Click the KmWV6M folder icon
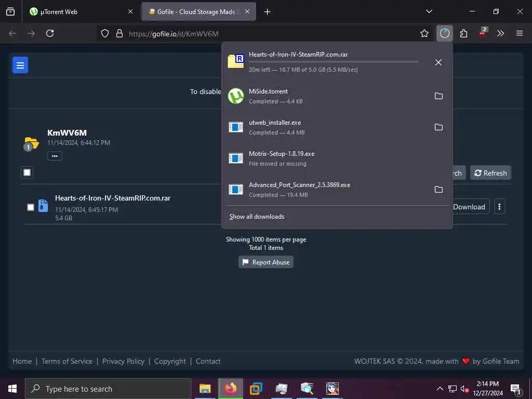 (x=31, y=144)
